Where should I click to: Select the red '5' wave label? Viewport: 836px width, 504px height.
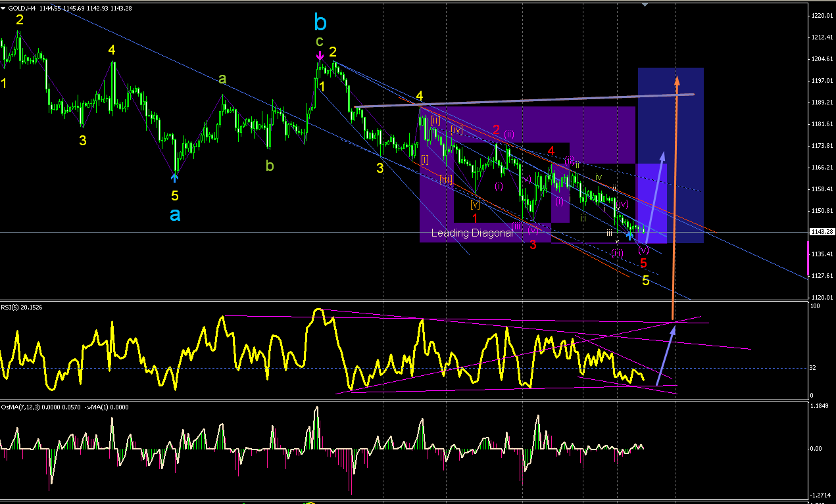coord(643,263)
